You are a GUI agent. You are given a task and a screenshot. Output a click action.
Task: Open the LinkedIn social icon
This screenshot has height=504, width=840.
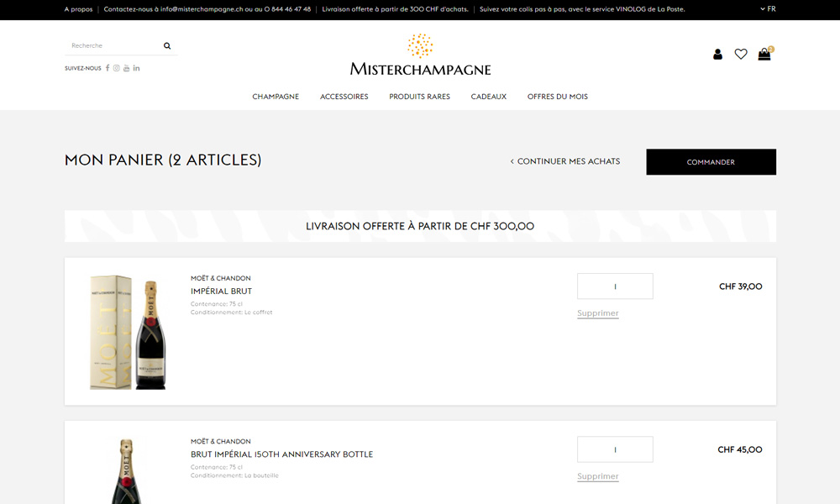(136, 68)
